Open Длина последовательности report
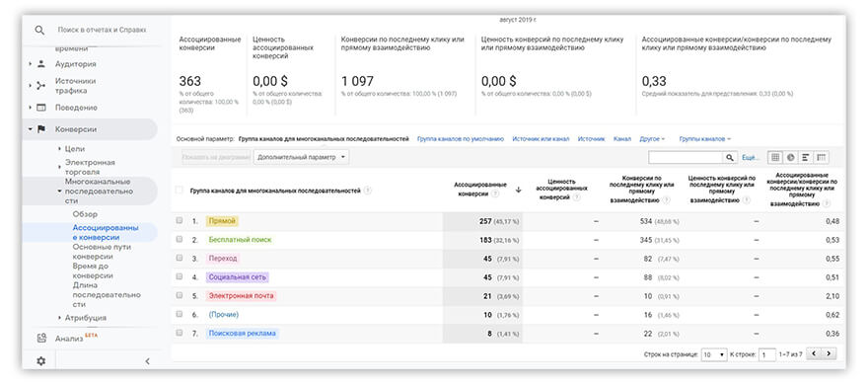 (107, 294)
